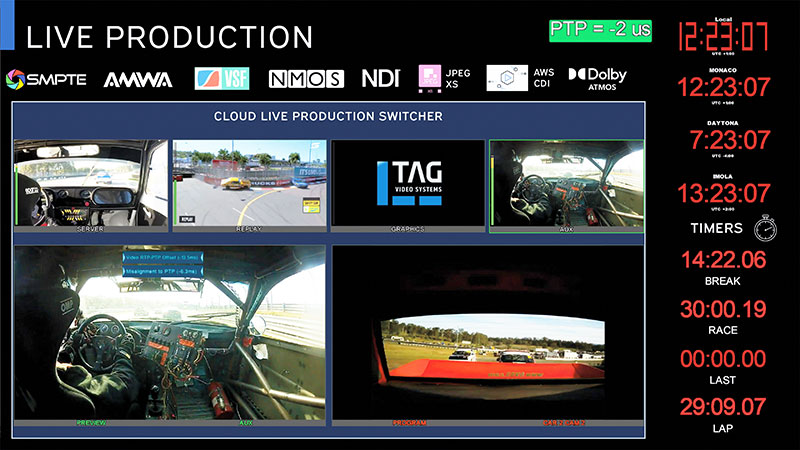800x450 pixels.
Task: Click the RACE timer 30:00.19
Action: [x=723, y=309]
